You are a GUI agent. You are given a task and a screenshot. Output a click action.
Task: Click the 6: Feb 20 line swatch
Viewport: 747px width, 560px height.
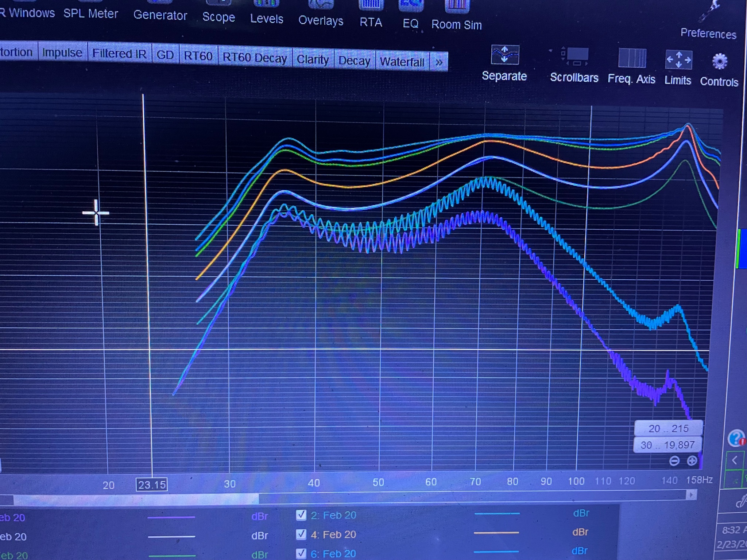(496, 552)
